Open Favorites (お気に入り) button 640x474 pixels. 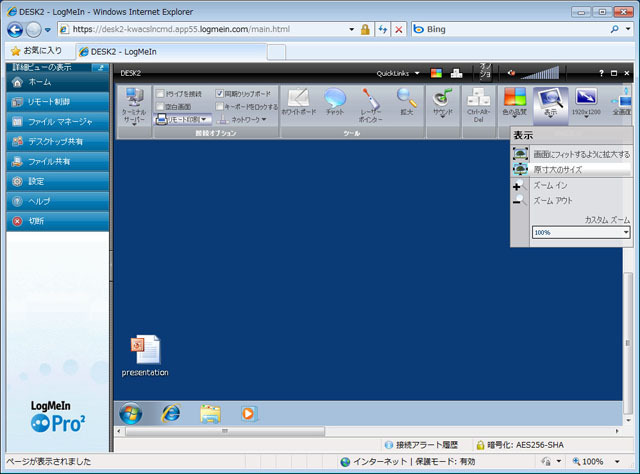tap(36, 51)
